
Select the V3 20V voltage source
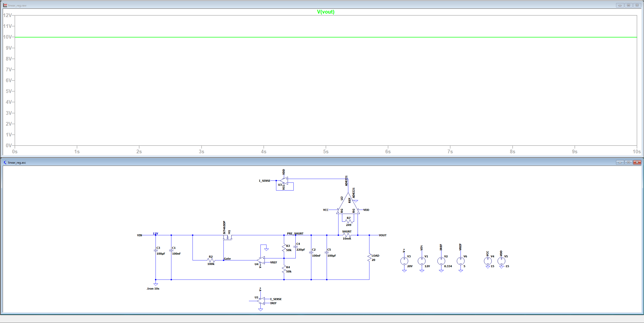pos(404,261)
